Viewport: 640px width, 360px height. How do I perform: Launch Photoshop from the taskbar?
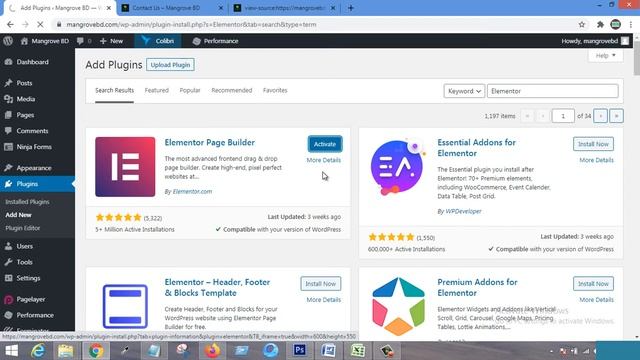tap(300, 351)
